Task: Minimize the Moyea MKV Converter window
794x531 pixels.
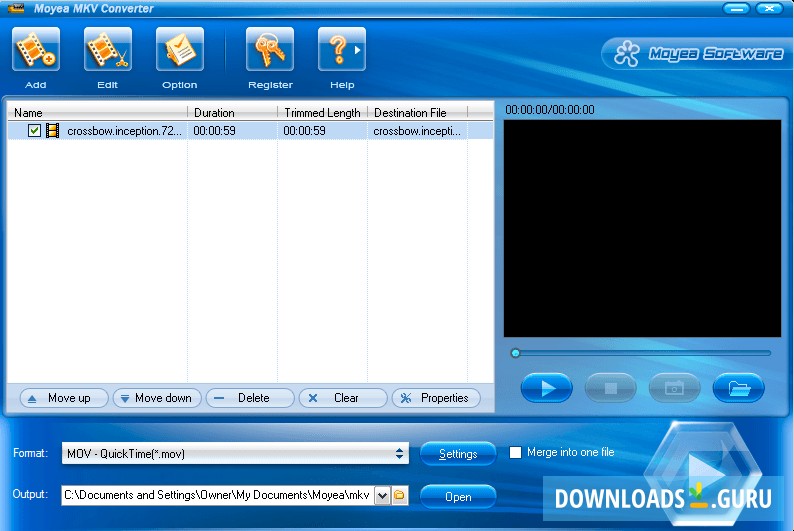Action: coord(736,8)
